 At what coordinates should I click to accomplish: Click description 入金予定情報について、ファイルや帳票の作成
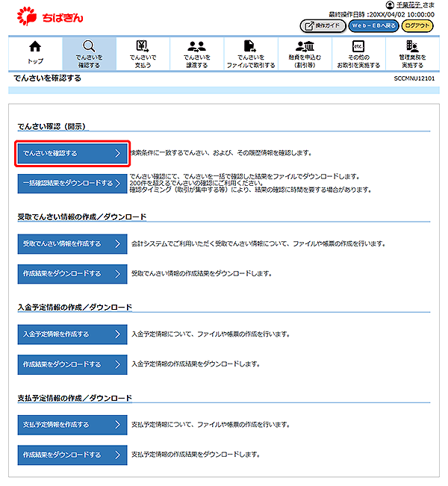pos(211,334)
